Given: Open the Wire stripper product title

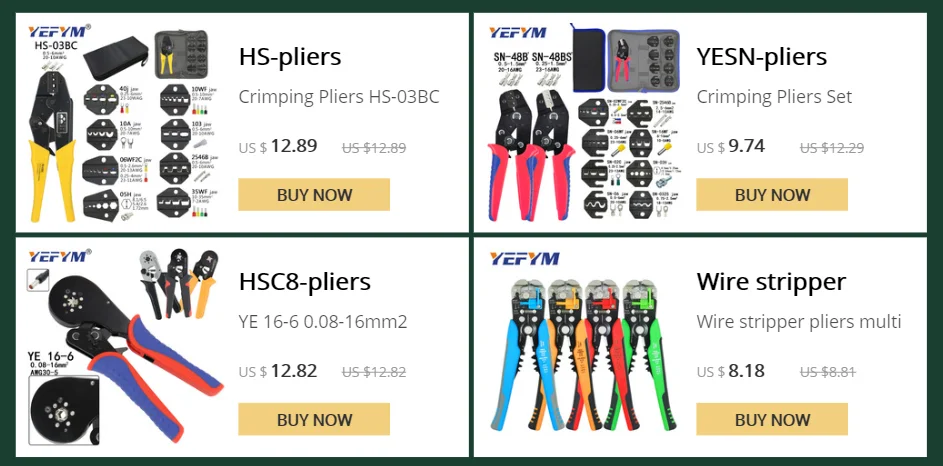Looking at the screenshot, I should point(771,281).
